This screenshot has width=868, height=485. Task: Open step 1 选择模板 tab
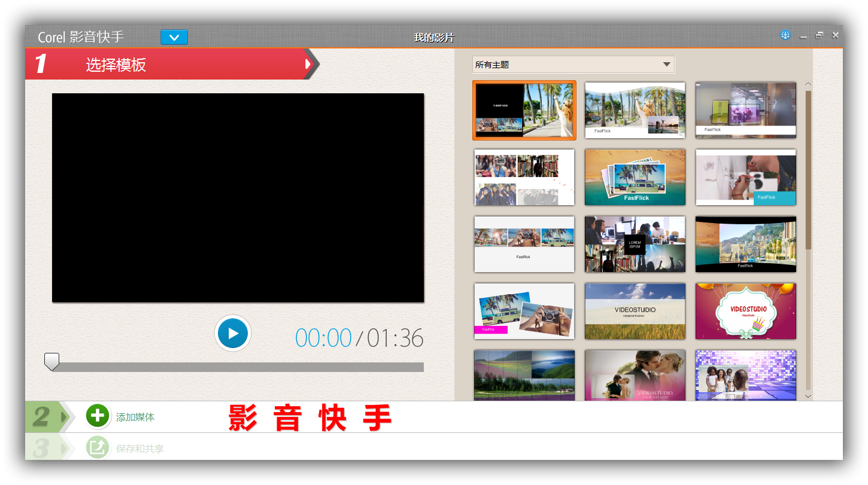(116, 65)
